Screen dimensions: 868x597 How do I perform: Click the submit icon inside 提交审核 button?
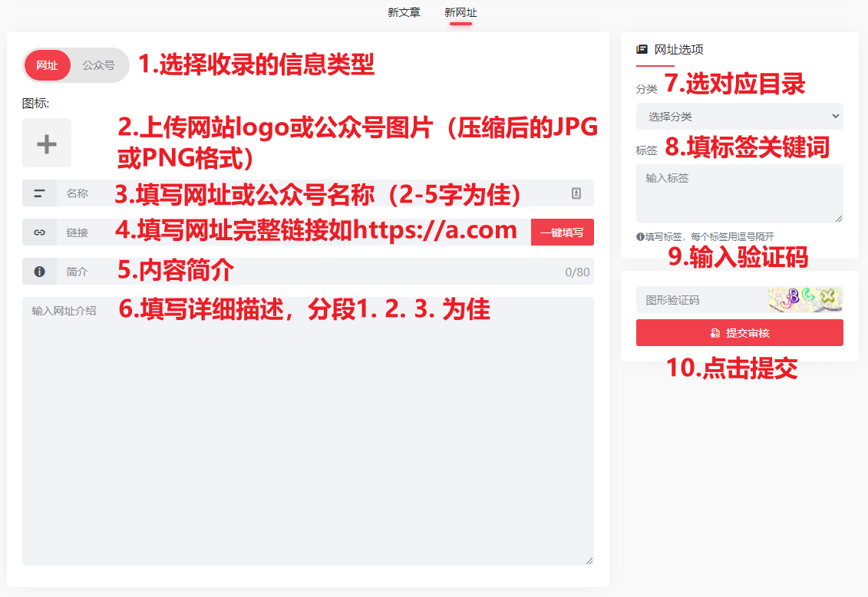pos(712,332)
